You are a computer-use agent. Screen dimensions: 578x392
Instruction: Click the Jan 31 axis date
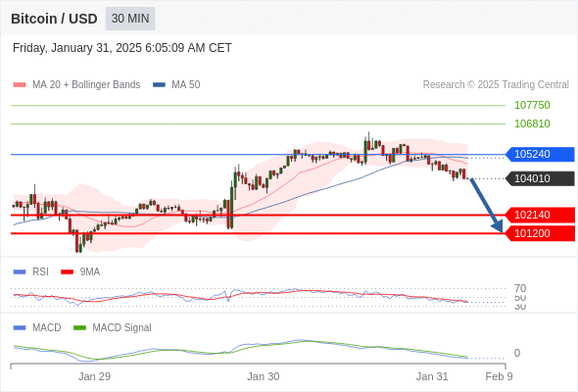tap(432, 376)
